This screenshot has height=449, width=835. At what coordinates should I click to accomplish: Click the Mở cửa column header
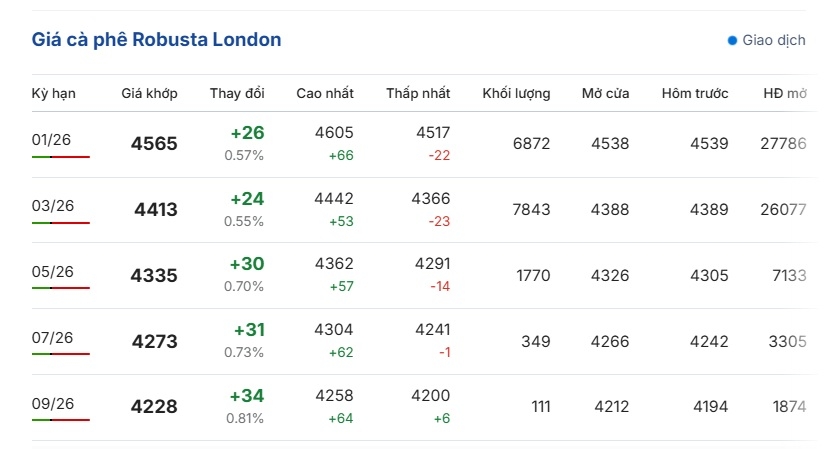click(606, 94)
